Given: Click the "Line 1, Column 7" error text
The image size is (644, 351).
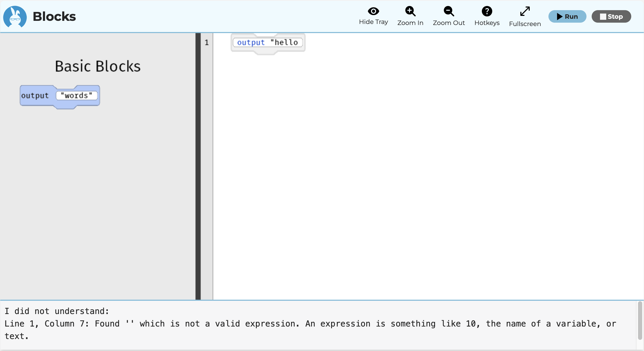Looking at the screenshot, I should coord(47,324).
